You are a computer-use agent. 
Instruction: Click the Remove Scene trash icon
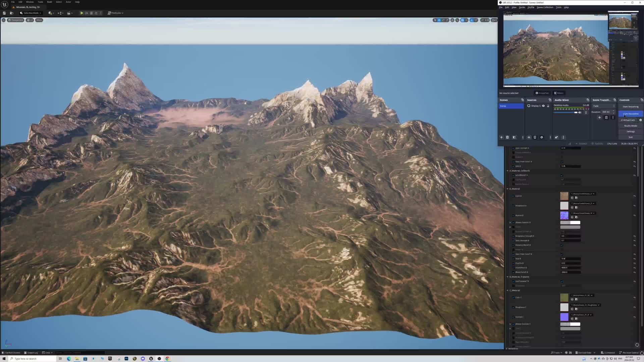pos(507,137)
